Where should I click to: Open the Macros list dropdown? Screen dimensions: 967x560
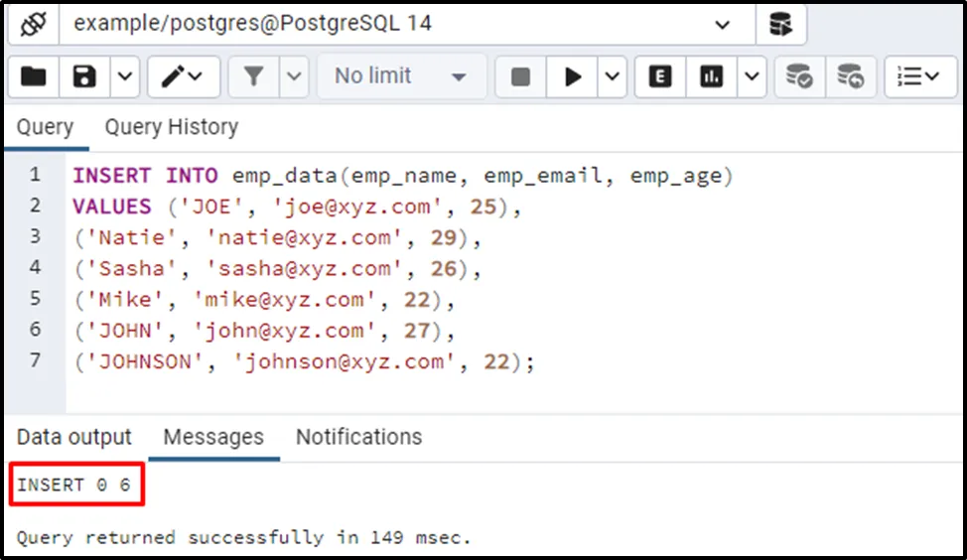(x=918, y=76)
